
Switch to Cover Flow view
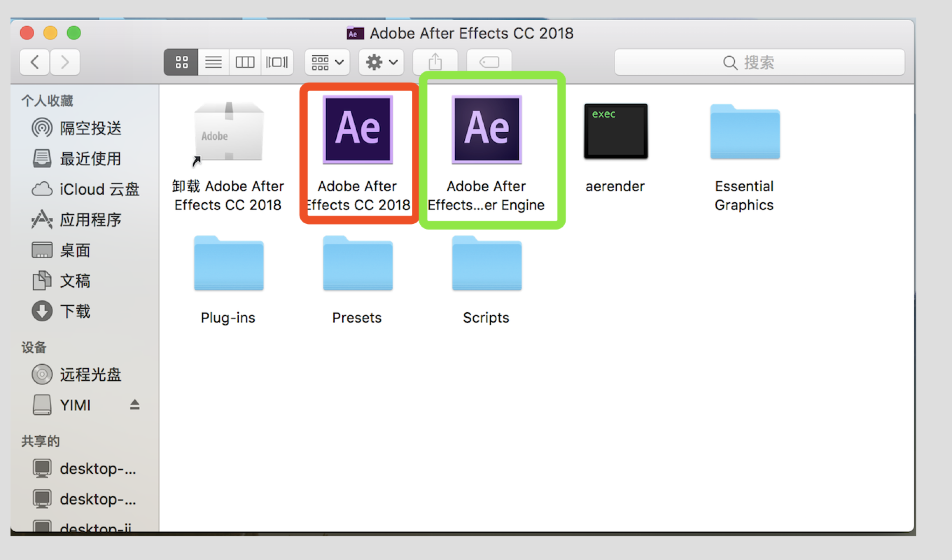(277, 62)
